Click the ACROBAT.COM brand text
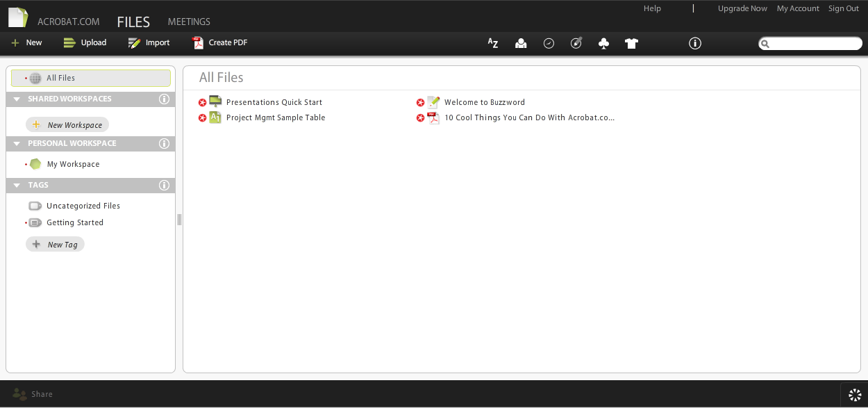This screenshot has width=868, height=408. (x=69, y=22)
